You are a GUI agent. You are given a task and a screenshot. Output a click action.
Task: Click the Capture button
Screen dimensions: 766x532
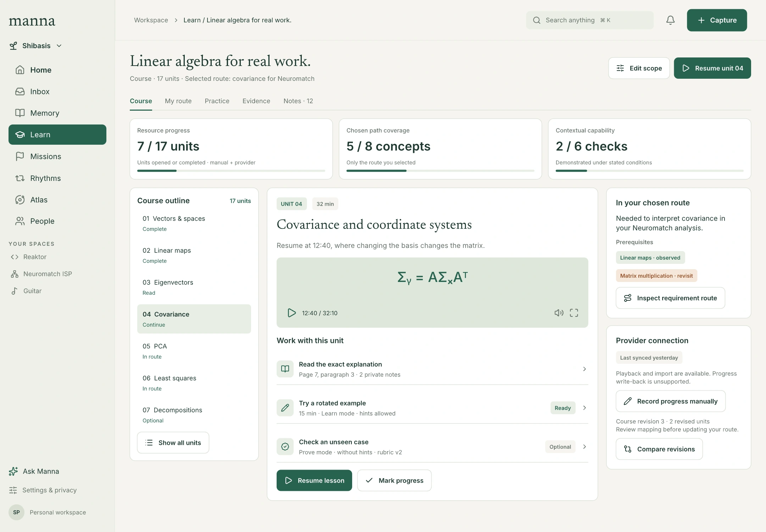(x=717, y=20)
